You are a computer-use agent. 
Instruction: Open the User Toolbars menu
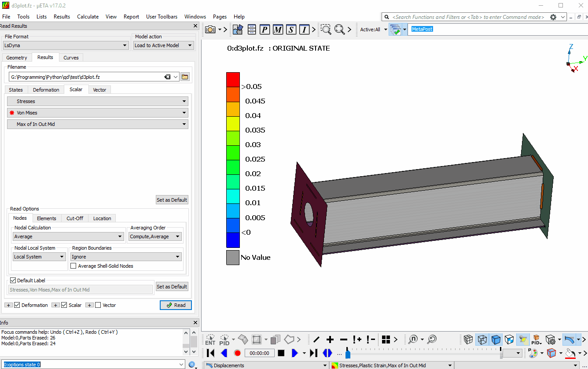click(x=162, y=17)
